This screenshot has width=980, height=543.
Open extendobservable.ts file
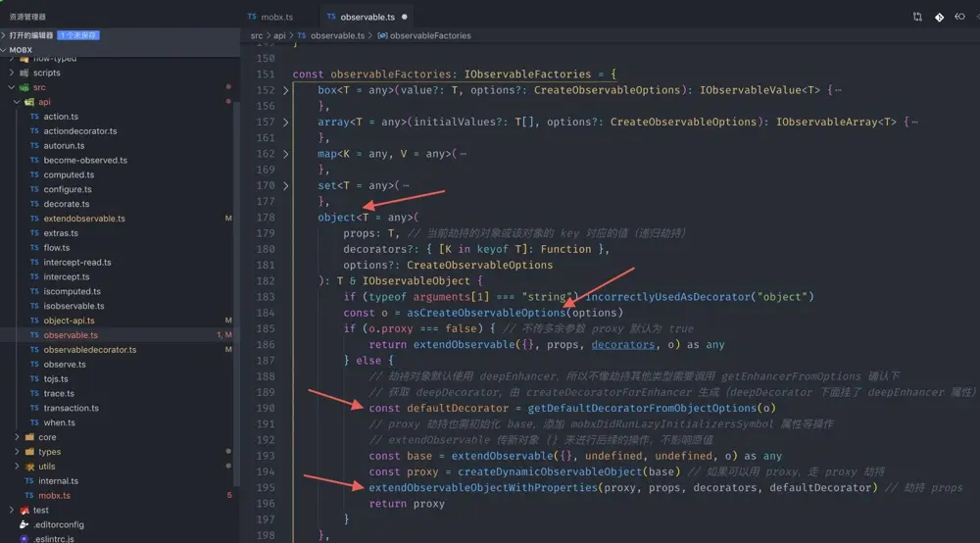(x=83, y=219)
